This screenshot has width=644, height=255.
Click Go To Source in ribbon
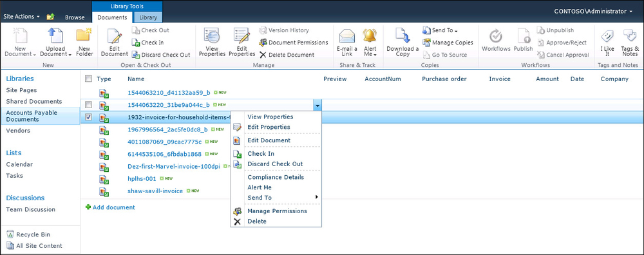point(444,55)
